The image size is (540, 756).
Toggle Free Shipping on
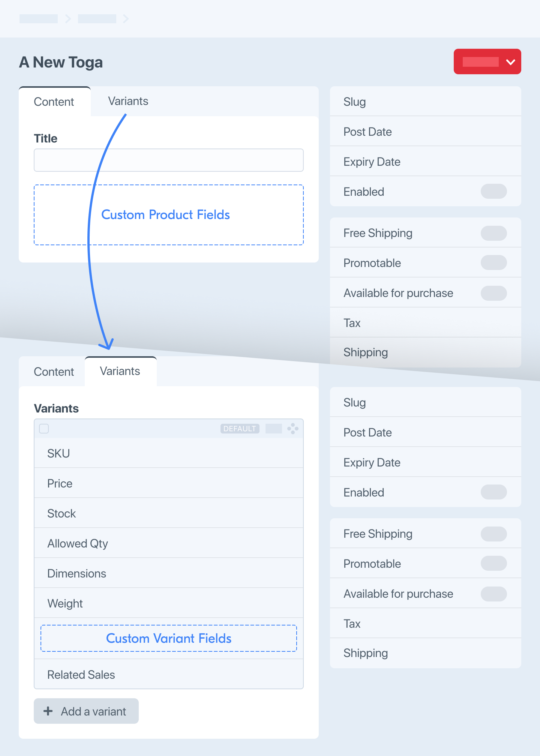tap(493, 232)
